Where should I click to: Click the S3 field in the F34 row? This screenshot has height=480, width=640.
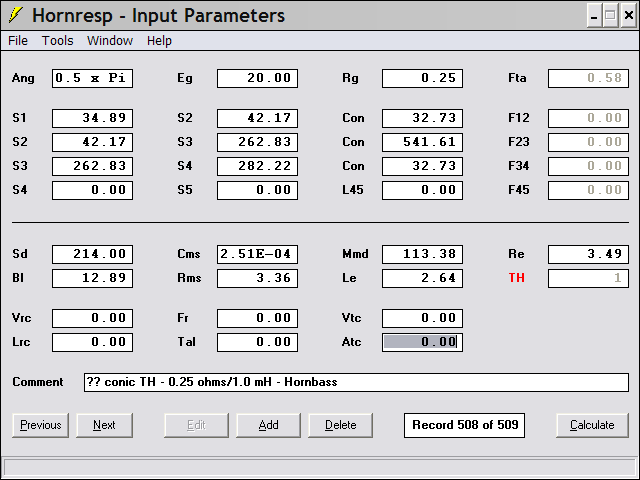click(x=92, y=167)
